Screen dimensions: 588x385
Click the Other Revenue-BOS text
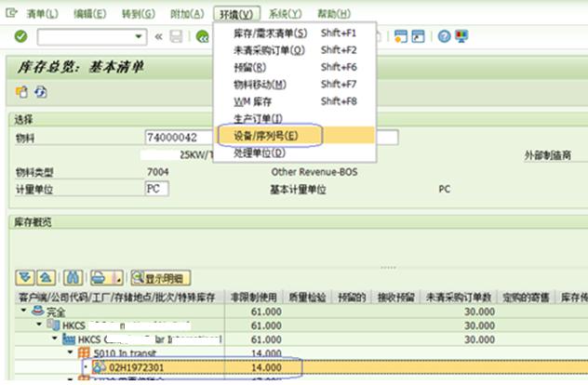click(x=314, y=172)
